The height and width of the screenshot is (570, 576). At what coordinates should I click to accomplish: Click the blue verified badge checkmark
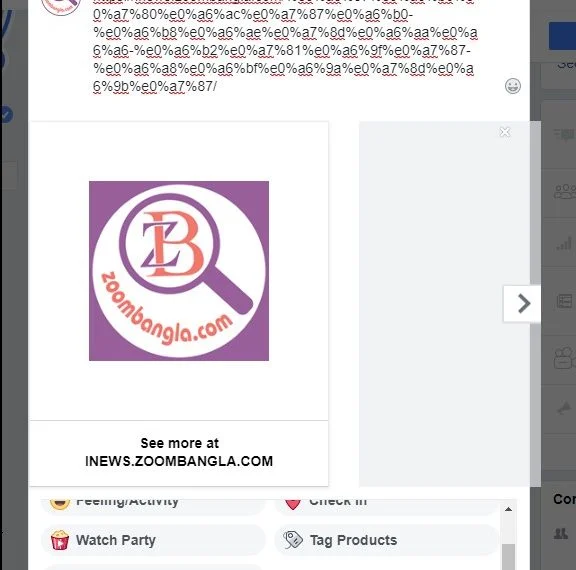coord(6,115)
